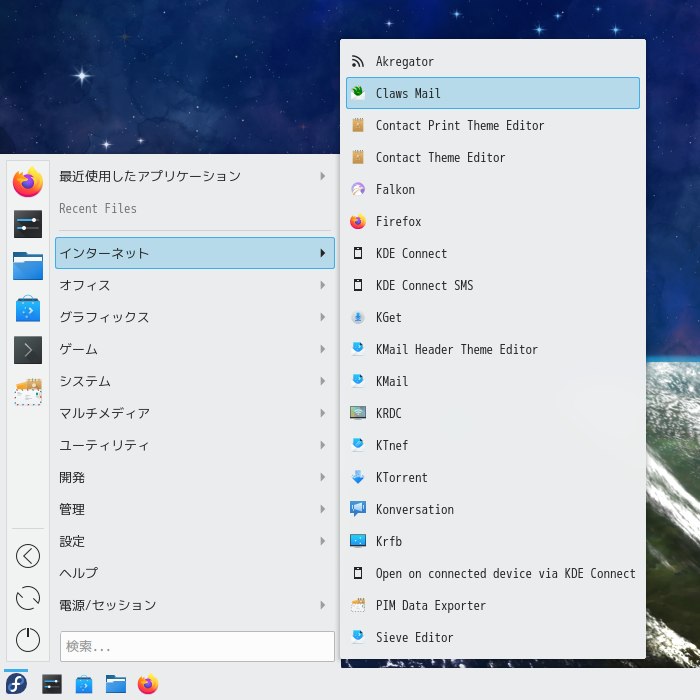
Task: Click the PIM Data Exporter icon
Action: click(x=358, y=605)
